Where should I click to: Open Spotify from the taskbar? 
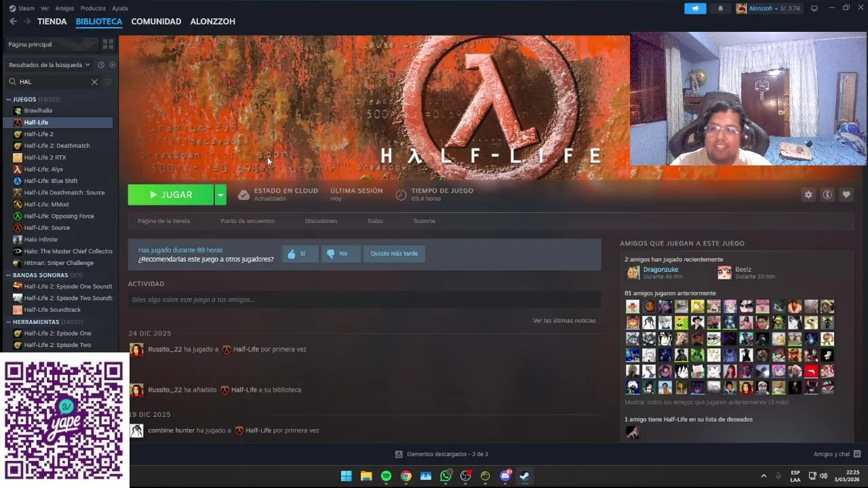click(386, 476)
